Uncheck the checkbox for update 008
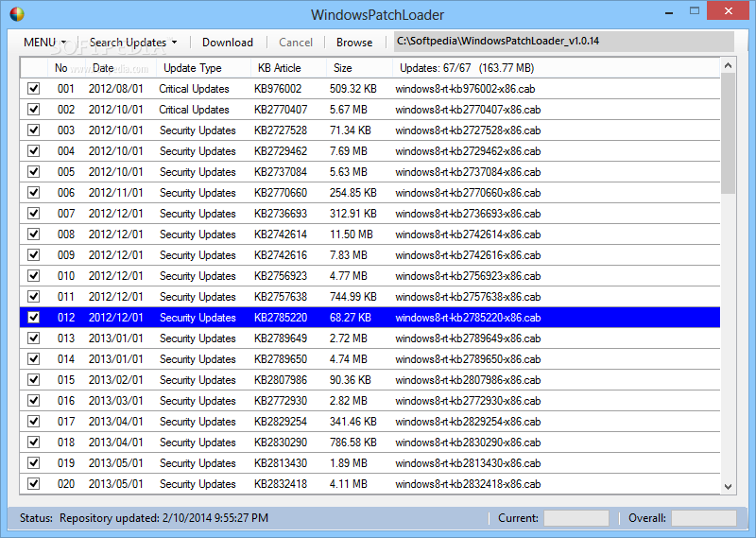The width and height of the screenshot is (756, 538). (x=33, y=234)
